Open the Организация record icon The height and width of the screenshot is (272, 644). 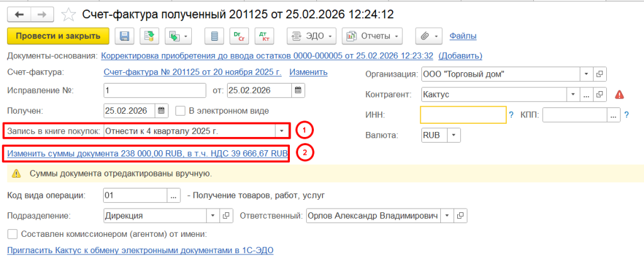tap(599, 74)
